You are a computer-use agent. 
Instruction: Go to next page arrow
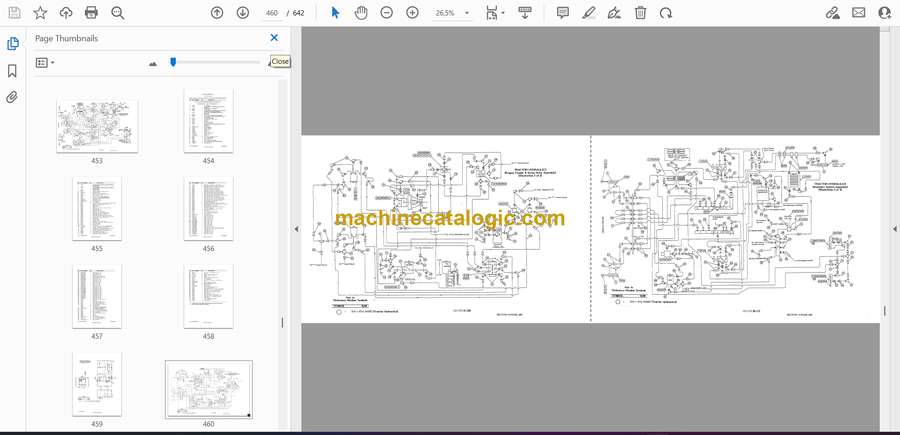tap(243, 13)
